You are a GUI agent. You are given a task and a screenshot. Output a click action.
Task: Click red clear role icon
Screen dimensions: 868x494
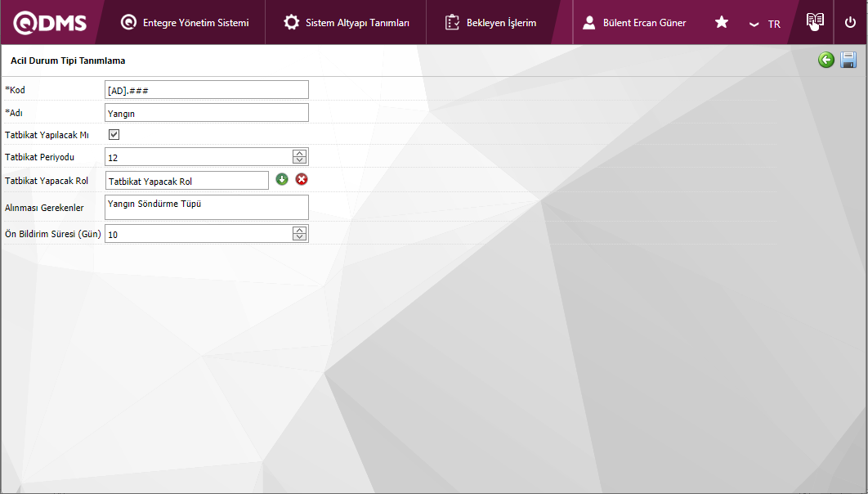(x=301, y=179)
